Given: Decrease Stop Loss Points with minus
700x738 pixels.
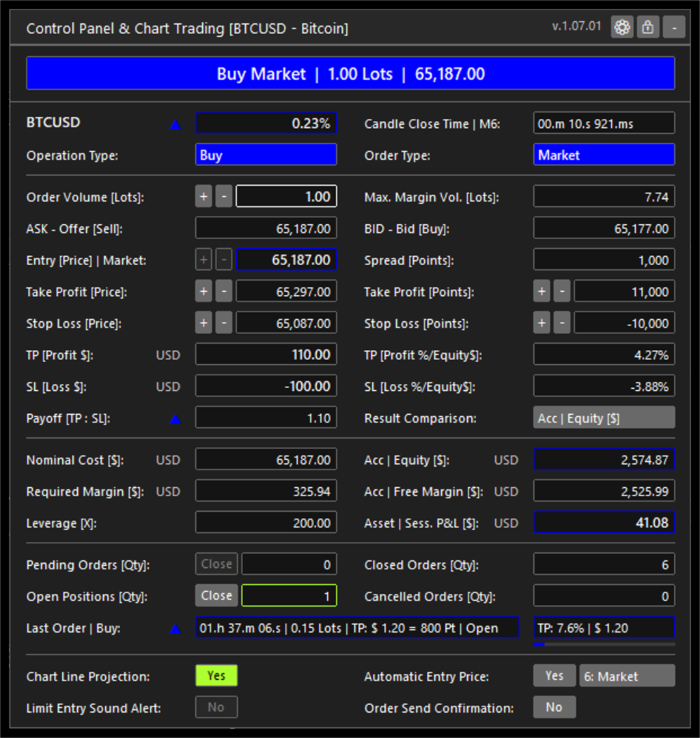Looking at the screenshot, I should coord(561,323).
